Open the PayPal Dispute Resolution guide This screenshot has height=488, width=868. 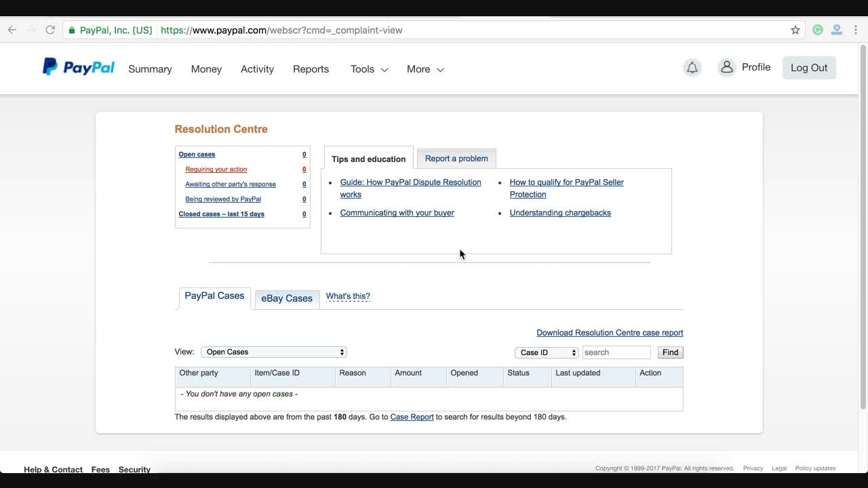pyautogui.click(x=410, y=188)
